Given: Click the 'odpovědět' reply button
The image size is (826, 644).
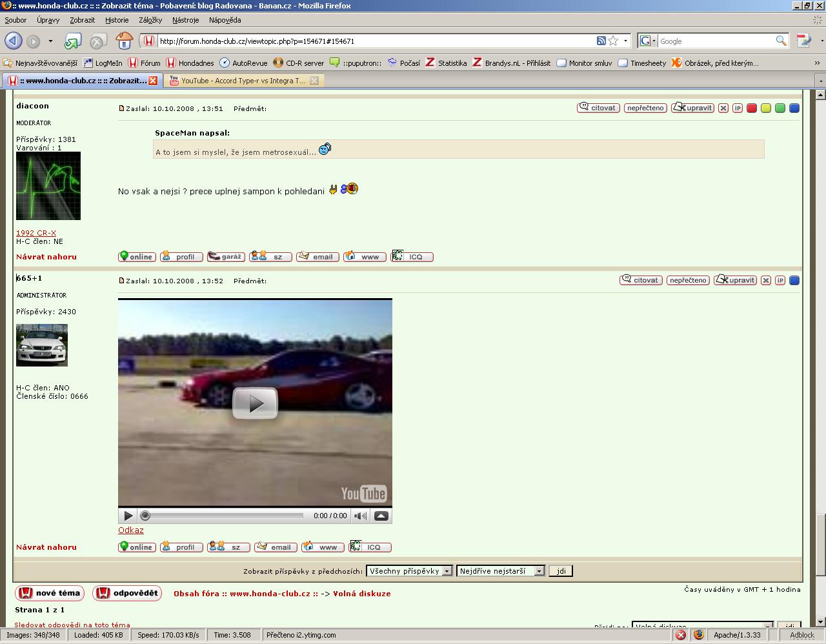Looking at the screenshot, I should pos(127,593).
